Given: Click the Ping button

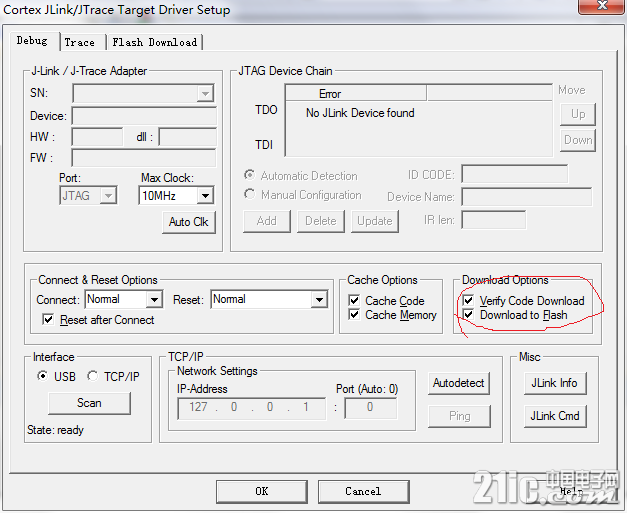Looking at the screenshot, I should (459, 416).
